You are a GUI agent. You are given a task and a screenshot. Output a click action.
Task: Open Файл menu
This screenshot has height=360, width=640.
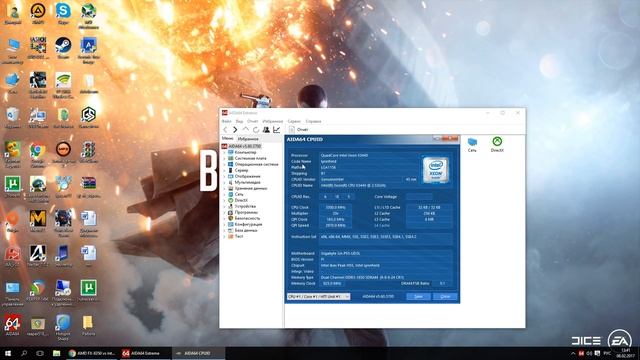pos(226,121)
